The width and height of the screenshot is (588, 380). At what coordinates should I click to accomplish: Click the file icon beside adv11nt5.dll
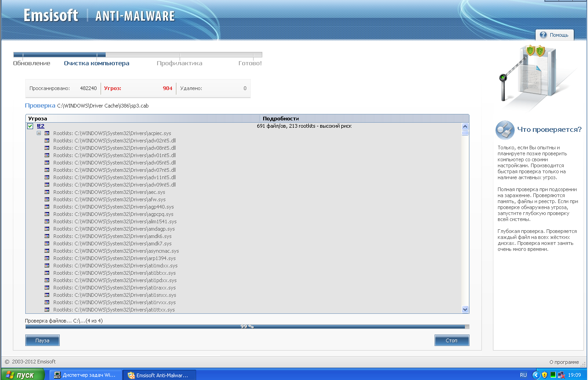click(x=47, y=177)
